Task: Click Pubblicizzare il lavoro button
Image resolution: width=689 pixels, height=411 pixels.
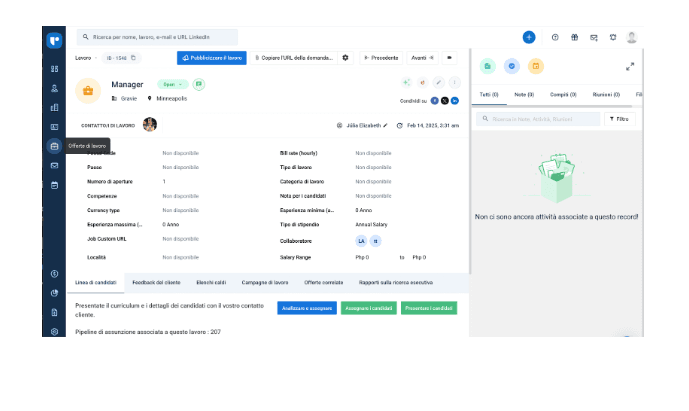Action: coord(212,58)
